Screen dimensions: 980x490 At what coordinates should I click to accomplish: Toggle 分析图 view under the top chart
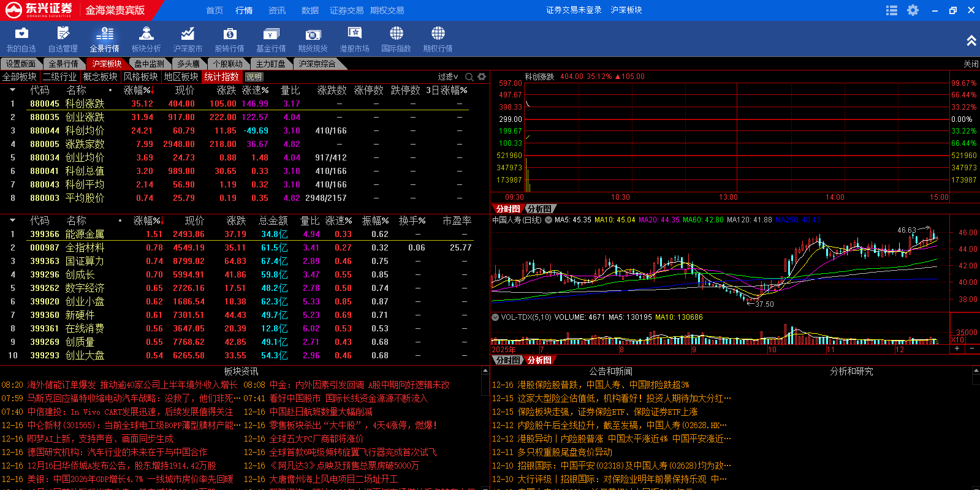click(539, 209)
